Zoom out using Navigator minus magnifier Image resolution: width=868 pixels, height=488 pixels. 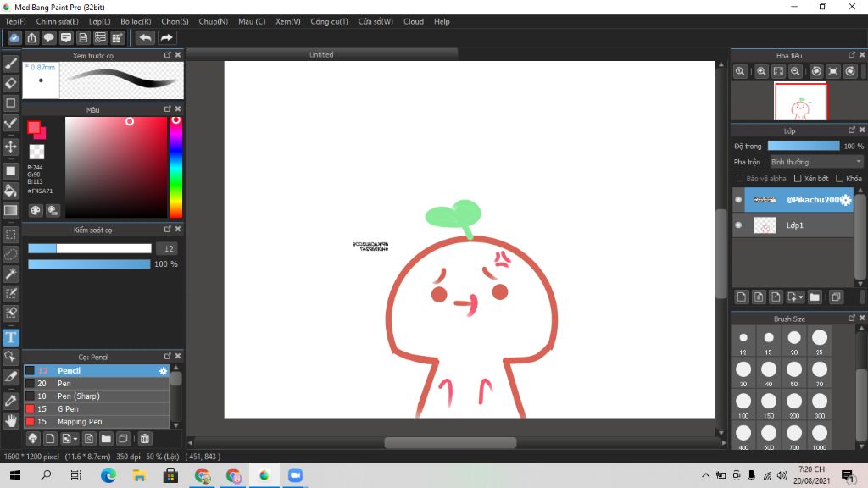pyautogui.click(x=795, y=71)
